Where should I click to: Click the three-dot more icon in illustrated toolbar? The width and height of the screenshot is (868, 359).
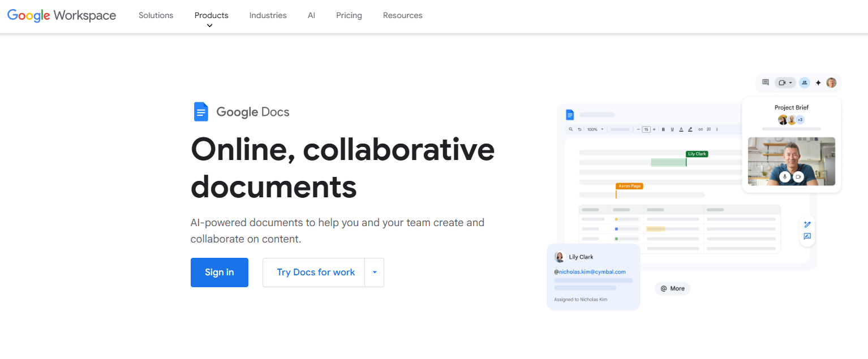pyautogui.click(x=717, y=129)
